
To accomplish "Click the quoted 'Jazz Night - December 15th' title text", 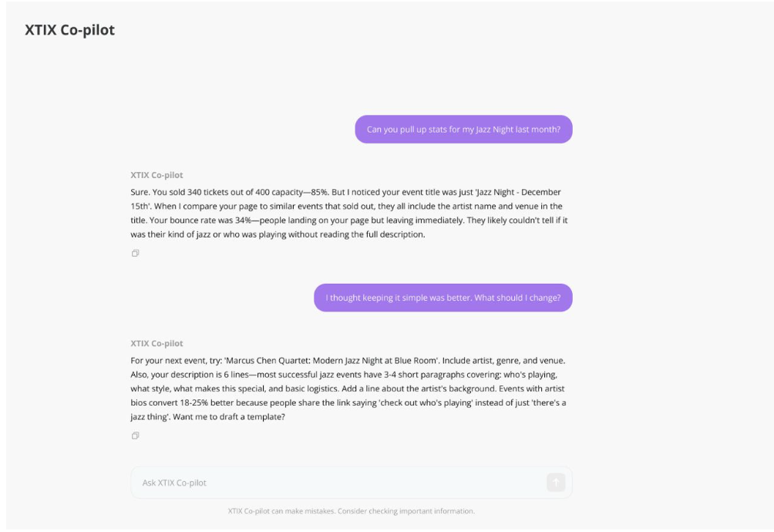I will tap(513, 192).
